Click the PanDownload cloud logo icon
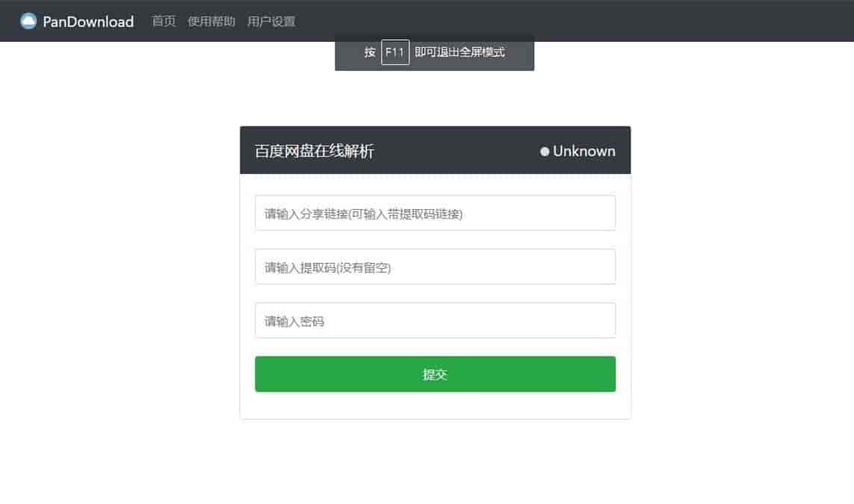The width and height of the screenshot is (854, 504). click(28, 21)
